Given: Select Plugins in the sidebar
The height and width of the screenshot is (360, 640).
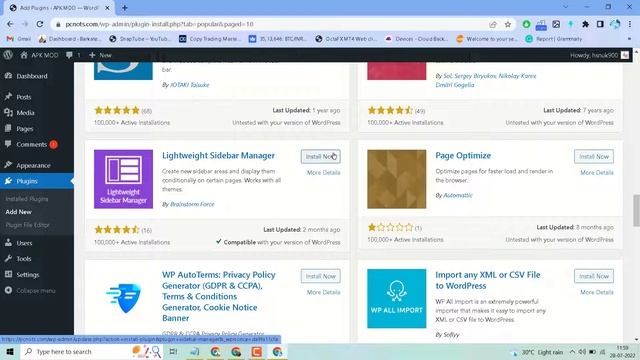Looking at the screenshot, I should 27,181.
